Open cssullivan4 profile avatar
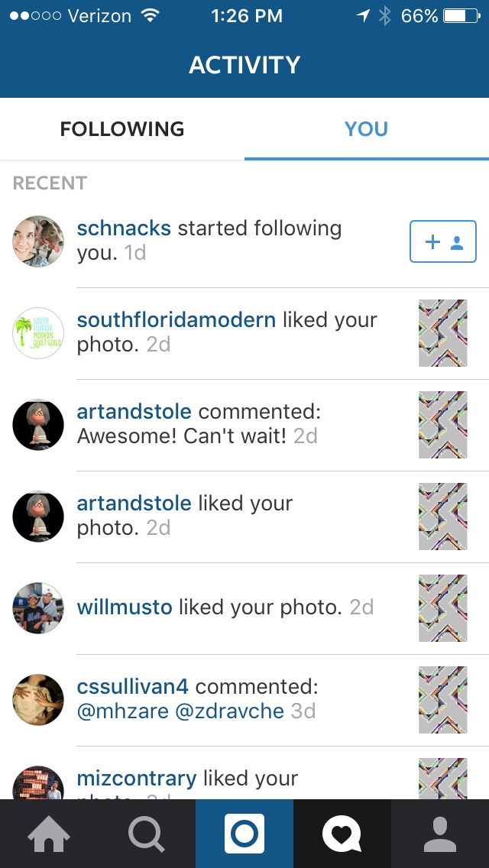The height and width of the screenshot is (868, 489). (x=38, y=700)
